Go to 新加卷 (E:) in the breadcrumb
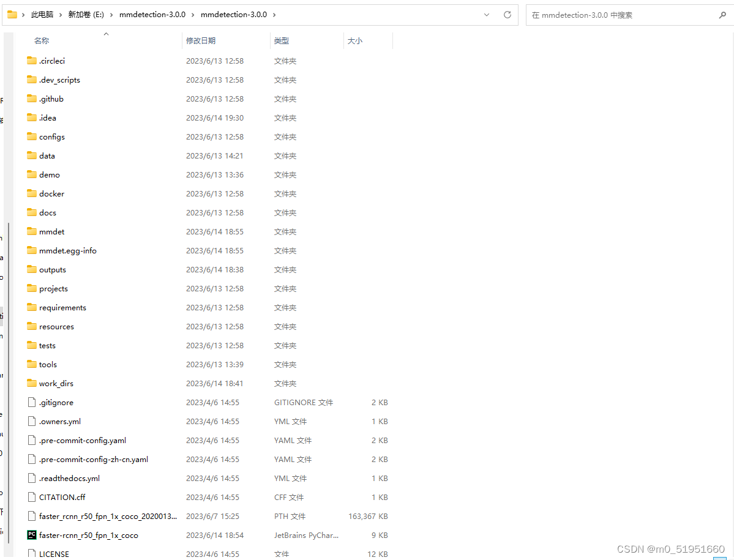 click(x=86, y=15)
